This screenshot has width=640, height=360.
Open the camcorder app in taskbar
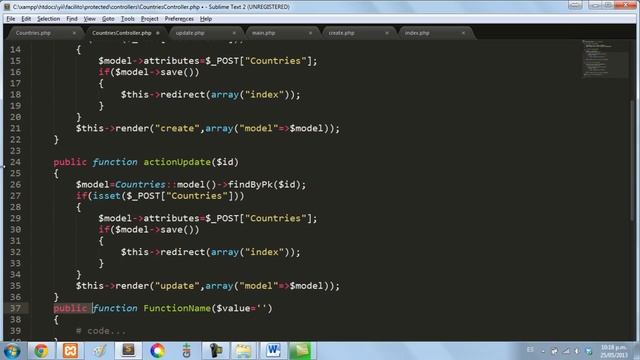(x=215, y=351)
